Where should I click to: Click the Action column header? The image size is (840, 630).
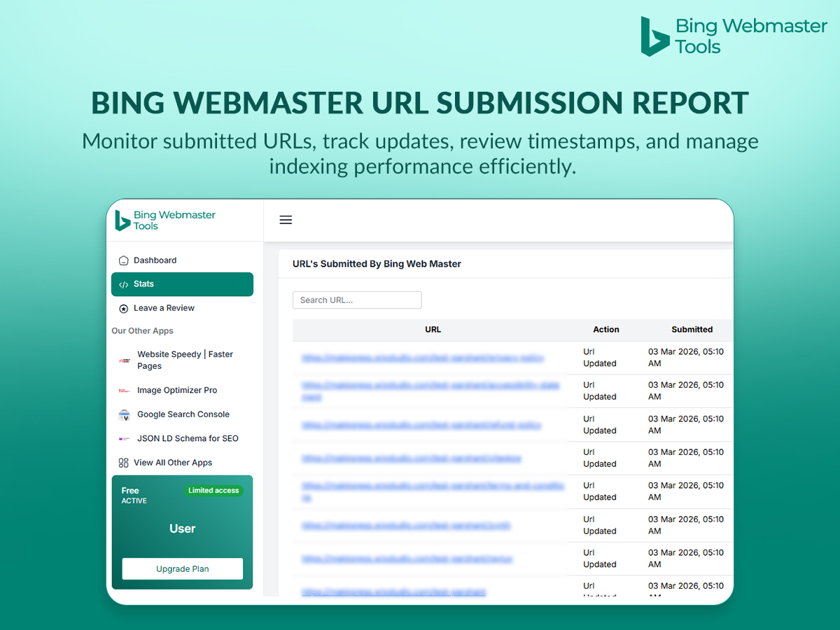click(606, 330)
